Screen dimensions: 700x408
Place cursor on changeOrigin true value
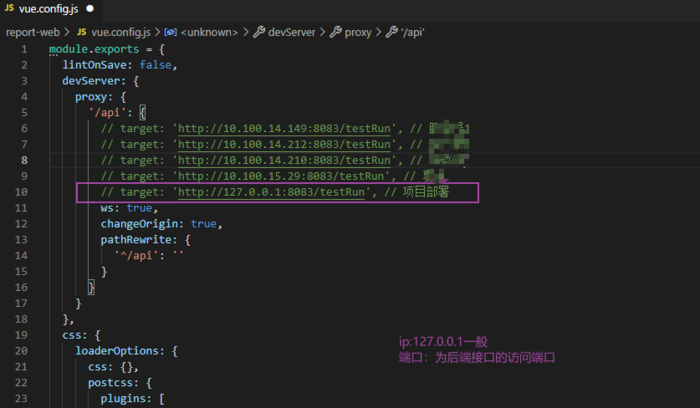205,224
